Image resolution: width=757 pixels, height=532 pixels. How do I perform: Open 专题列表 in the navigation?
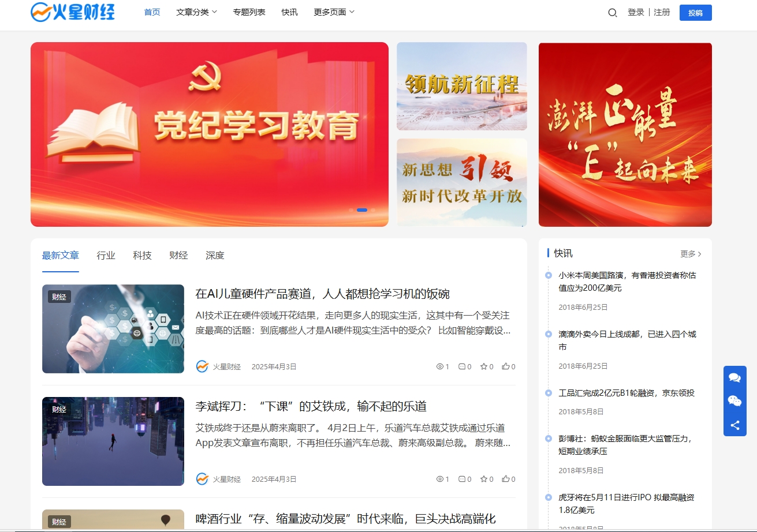tap(249, 12)
